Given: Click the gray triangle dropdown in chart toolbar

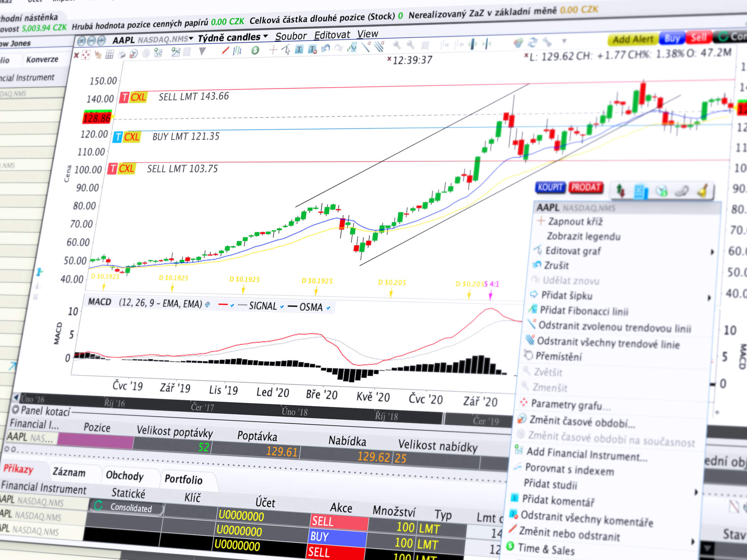Looking at the screenshot, I should [202, 52].
